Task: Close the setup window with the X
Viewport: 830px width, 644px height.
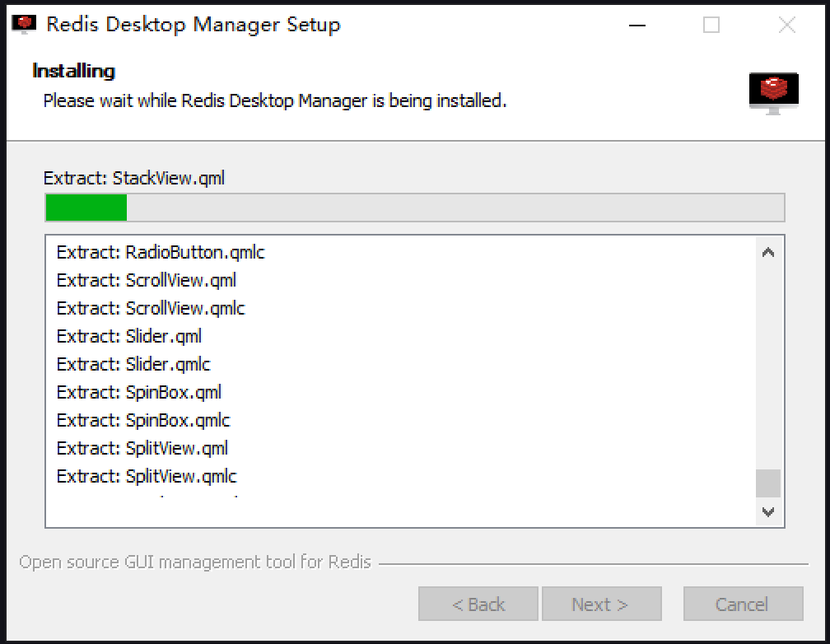Action: coord(786,25)
